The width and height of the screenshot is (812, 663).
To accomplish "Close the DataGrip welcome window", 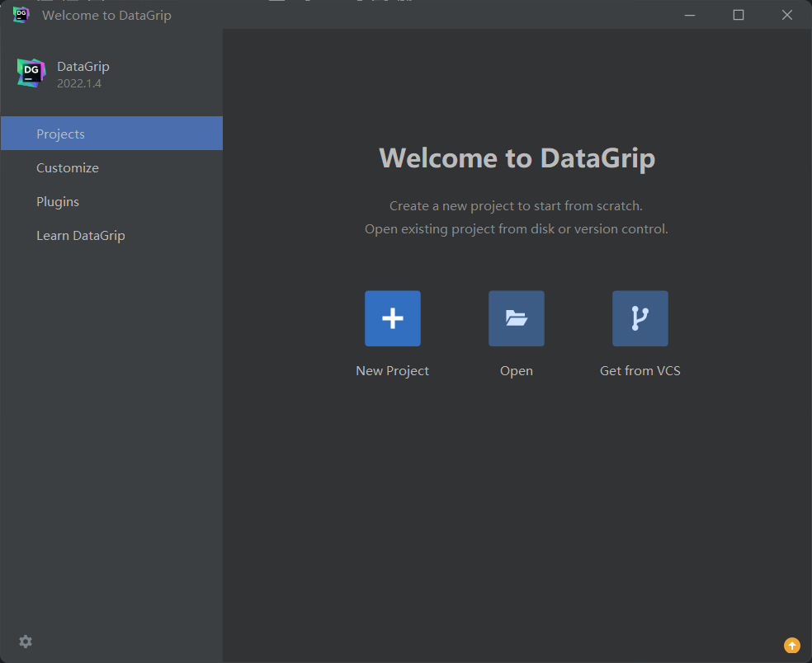I will pyautogui.click(x=787, y=15).
